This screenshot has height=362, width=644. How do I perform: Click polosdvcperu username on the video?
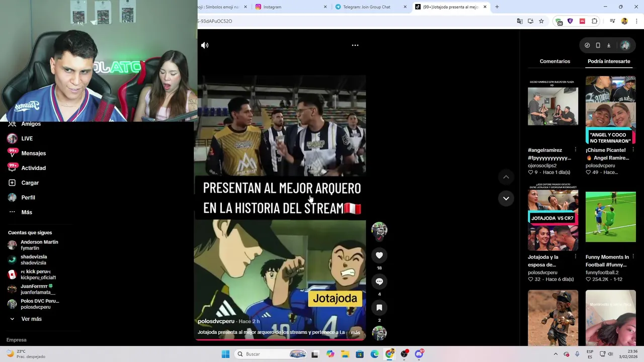[216, 321]
